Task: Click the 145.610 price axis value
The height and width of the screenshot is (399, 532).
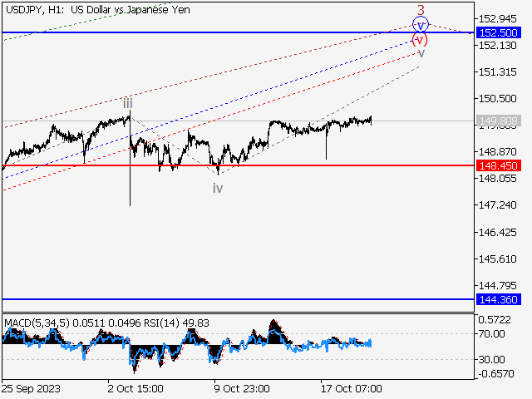Action: [497, 259]
